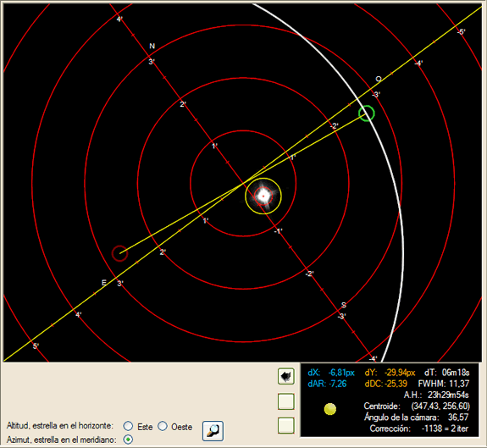The width and height of the screenshot is (487, 448).
Task: Select the Este radio button
Action: tap(128, 426)
